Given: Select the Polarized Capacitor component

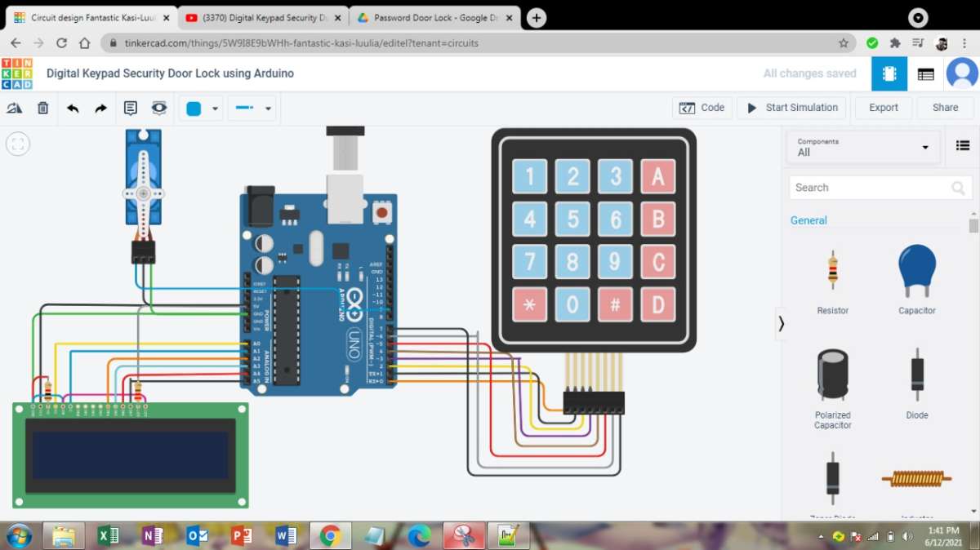Looking at the screenshot, I should tap(832, 388).
